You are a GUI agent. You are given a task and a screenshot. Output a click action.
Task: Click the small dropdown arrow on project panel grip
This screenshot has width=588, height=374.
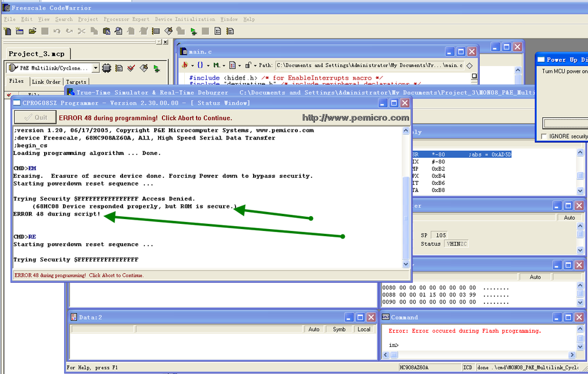159,42
